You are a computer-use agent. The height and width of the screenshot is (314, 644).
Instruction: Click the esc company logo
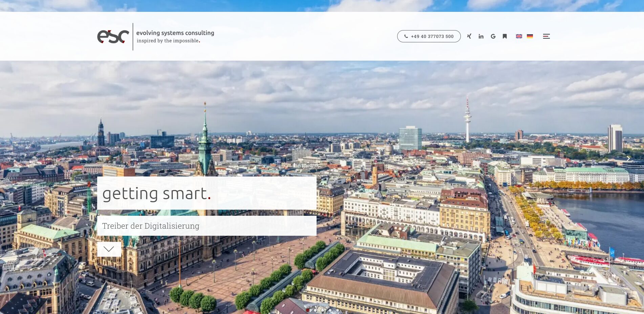pos(113,37)
